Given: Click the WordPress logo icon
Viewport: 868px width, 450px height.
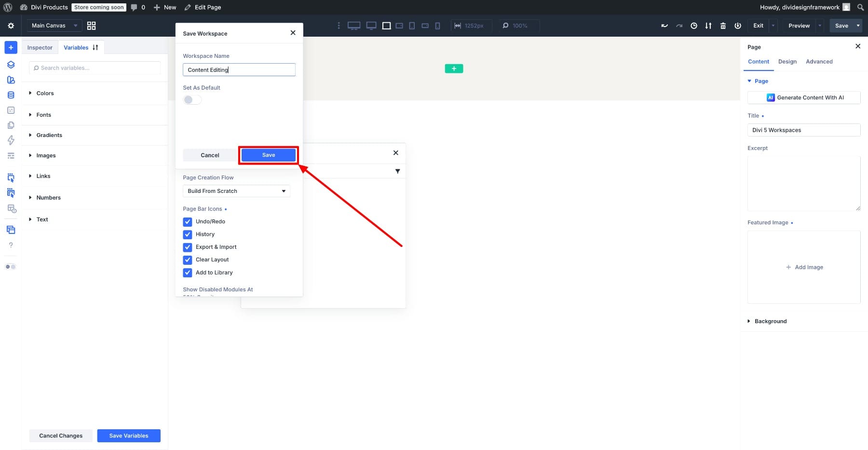Looking at the screenshot, I should tap(8, 7).
